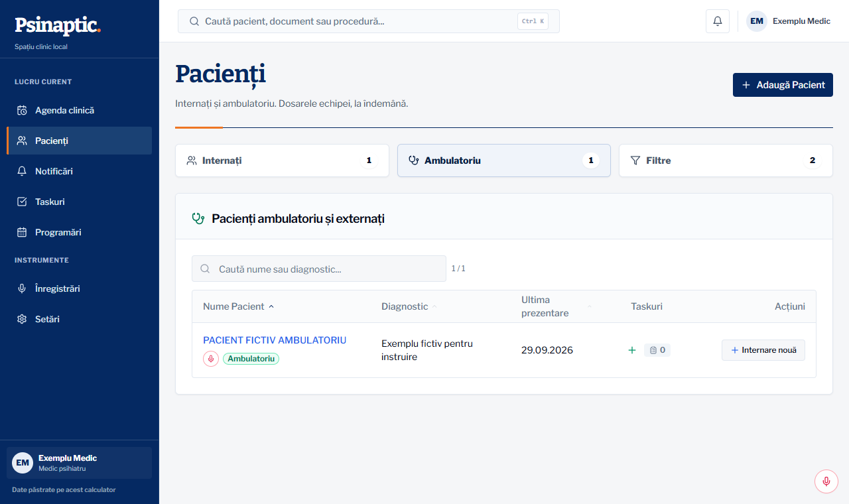Click the green Ambulatoriu status badge
The height and width of the screenshot is (504, 849).
251,359
